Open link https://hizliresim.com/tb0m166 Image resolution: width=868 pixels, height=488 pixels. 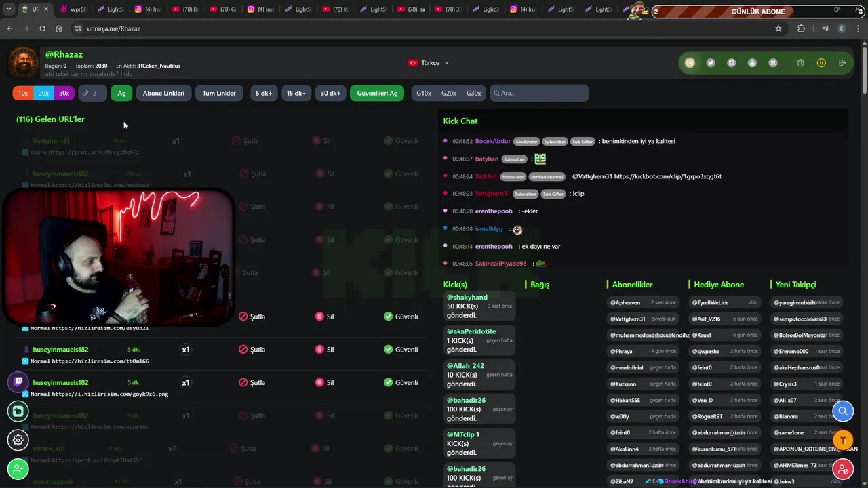(100, 361)
